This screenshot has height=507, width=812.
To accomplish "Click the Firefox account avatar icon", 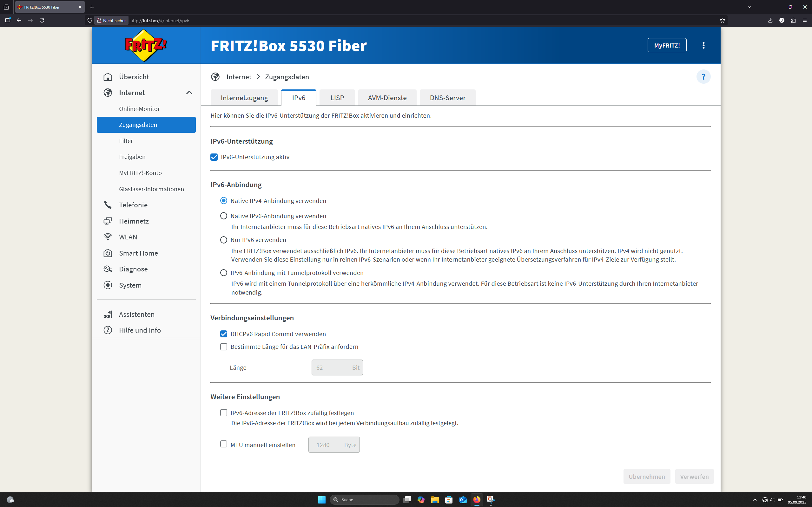I will 782,21.
